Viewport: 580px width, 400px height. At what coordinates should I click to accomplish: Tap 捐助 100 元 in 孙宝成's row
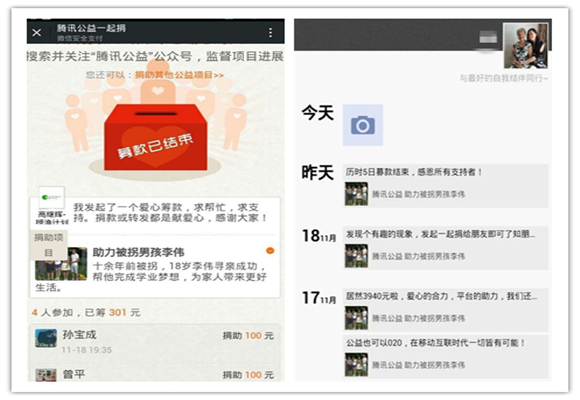click(248, 336)
